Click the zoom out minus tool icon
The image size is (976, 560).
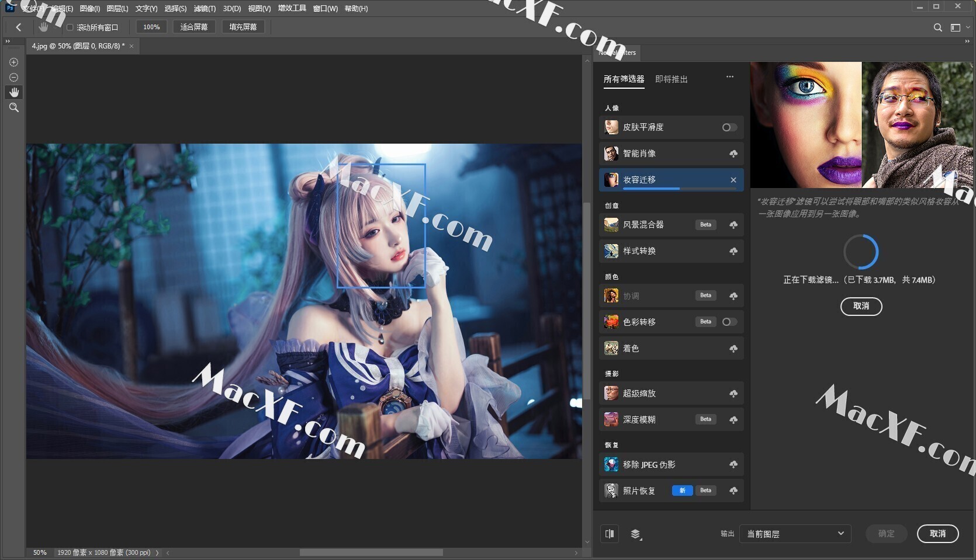point(13,78)
